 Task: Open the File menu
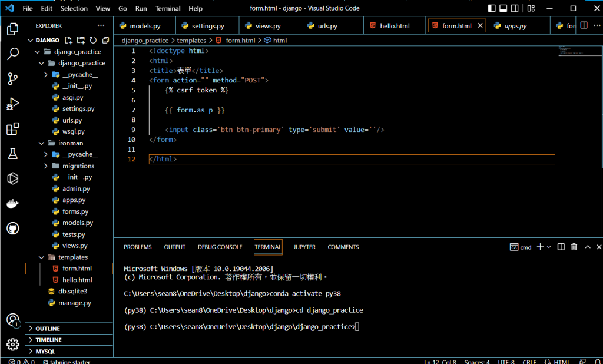coord(28,8)
